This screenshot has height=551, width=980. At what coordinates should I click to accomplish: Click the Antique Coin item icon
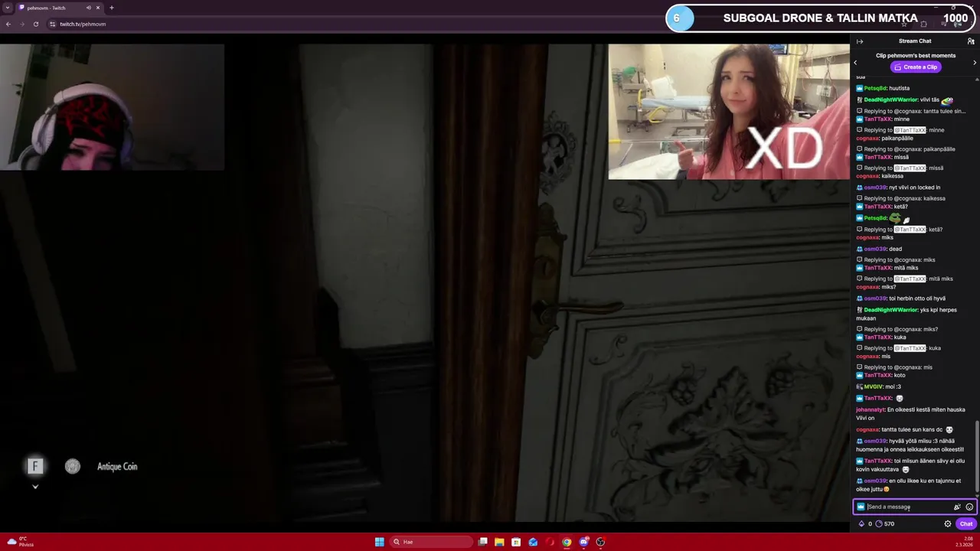coord(73,466)
